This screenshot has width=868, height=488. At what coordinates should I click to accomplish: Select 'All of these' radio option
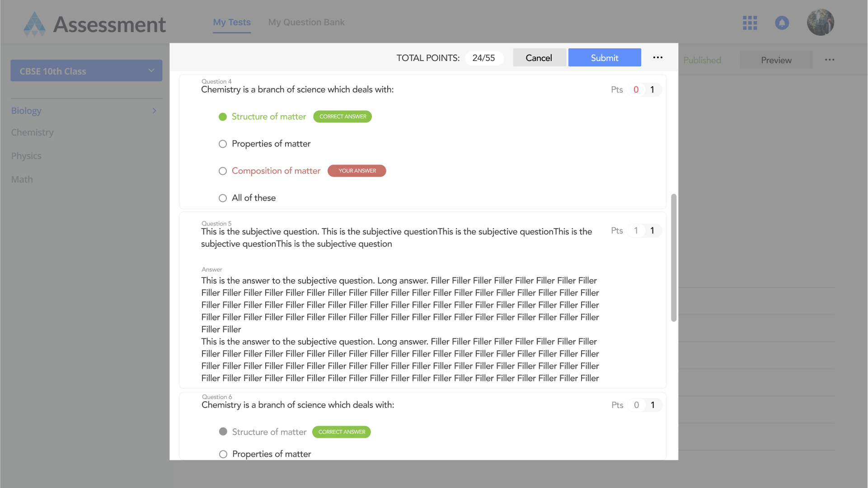click(223, 198)
